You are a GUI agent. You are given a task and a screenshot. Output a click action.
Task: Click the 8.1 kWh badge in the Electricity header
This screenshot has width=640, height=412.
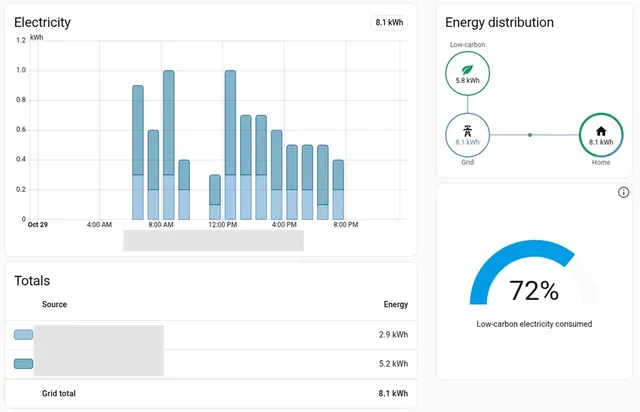(389, 22)
